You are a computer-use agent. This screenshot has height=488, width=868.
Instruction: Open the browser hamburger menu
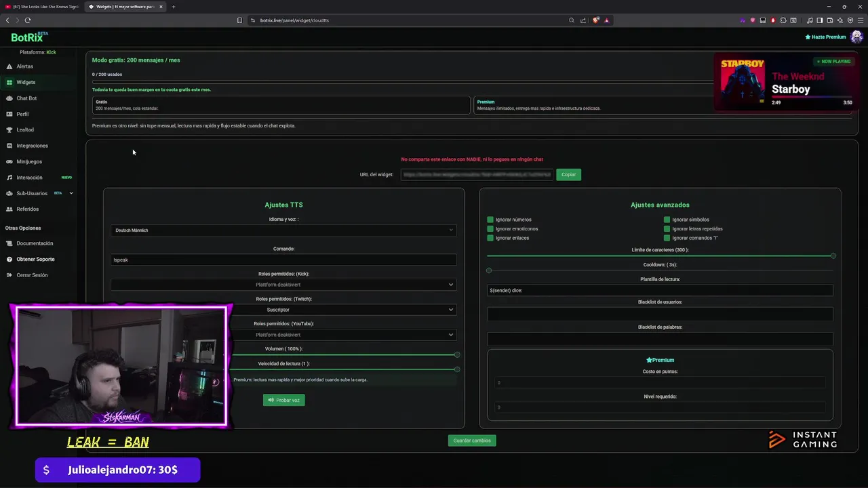tap(861, 20)
